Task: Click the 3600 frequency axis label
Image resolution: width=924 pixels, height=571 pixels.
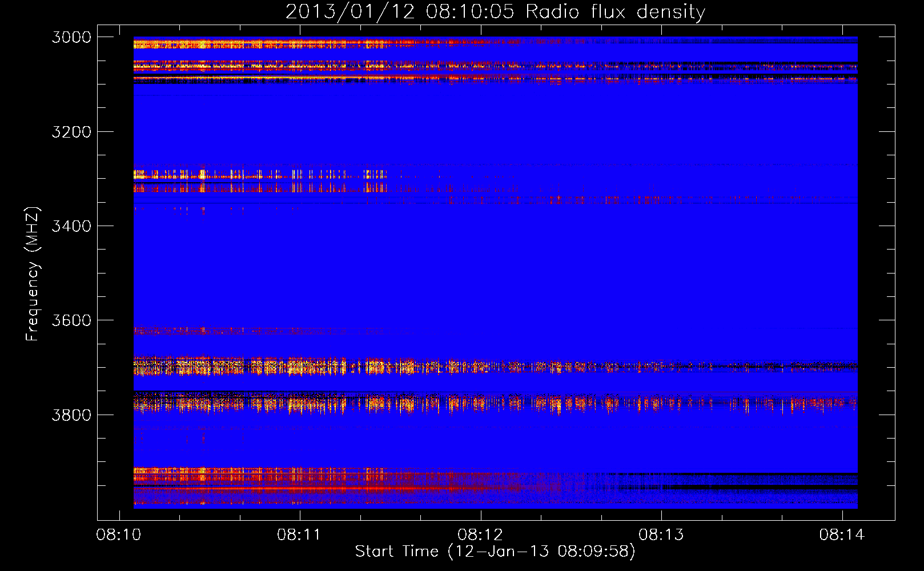Action: [x=71, y=320]
